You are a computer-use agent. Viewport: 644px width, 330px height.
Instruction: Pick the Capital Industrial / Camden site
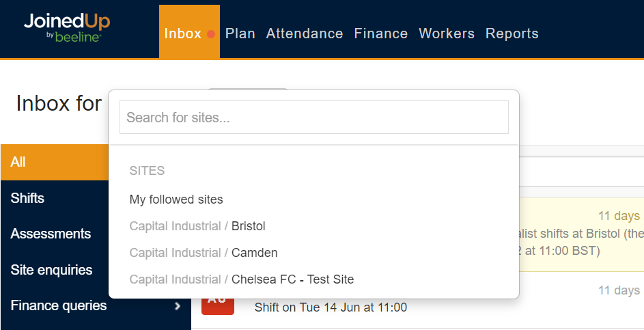[x=204, y=253]
